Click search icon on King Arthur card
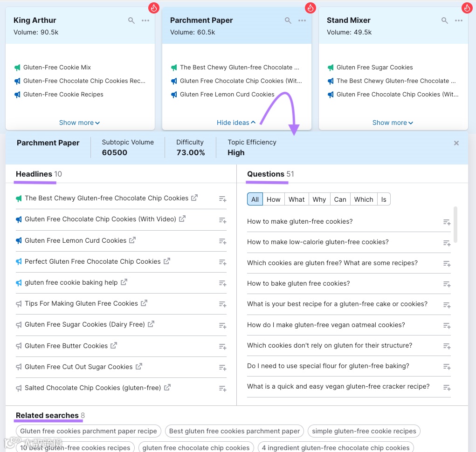 [131, 21]
